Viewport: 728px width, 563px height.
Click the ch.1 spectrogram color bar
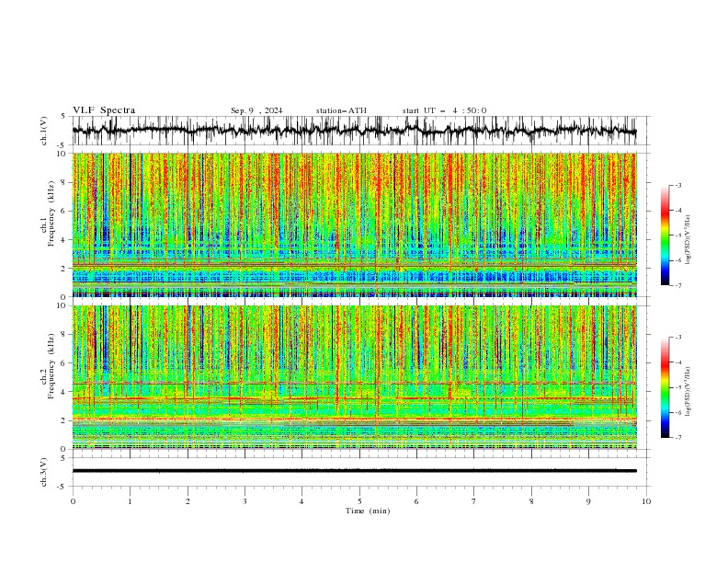pos(665,236)
